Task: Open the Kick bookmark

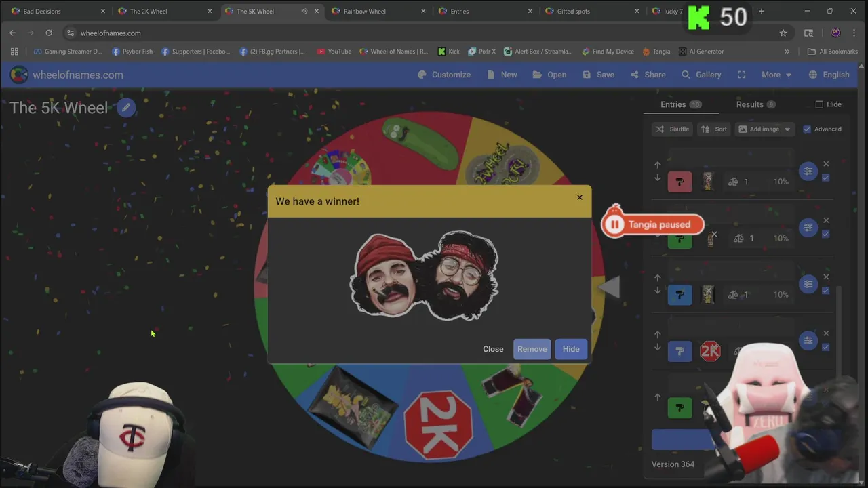Action: [x=448, y=52]
